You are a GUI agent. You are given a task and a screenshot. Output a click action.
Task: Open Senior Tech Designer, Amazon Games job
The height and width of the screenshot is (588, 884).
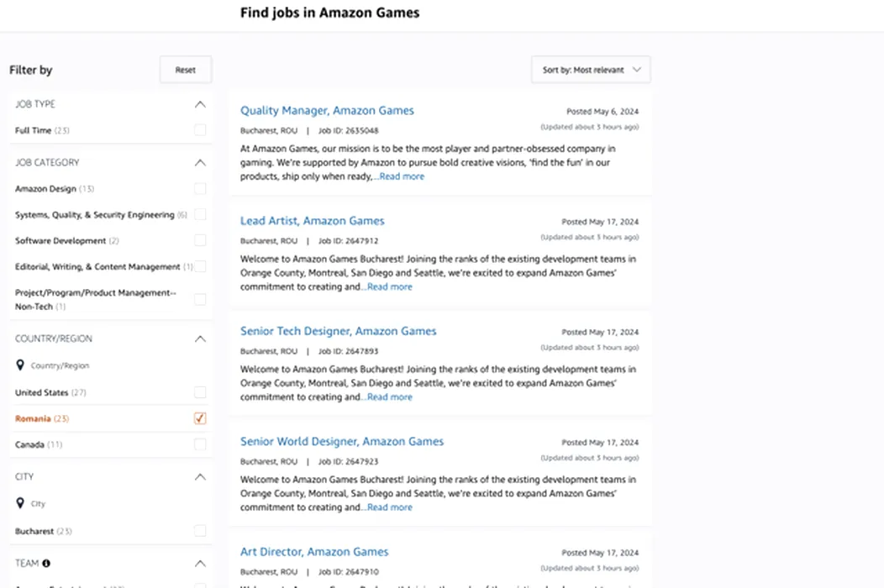point(339,332)
